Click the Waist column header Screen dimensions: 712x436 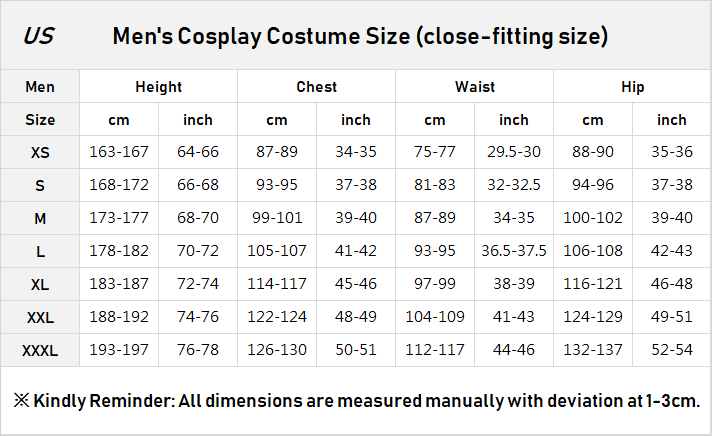click(x=474, y=87)
